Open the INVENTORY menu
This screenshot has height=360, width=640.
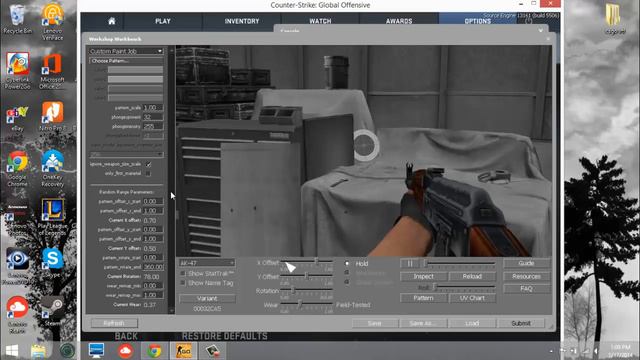pyautogui.click(x=242, y=21)
